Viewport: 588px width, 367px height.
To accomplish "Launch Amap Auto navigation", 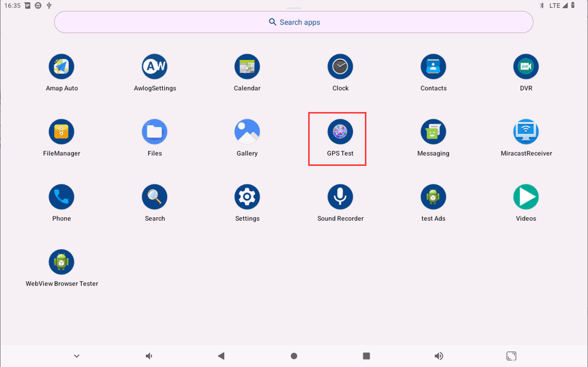I will (61, 66).
